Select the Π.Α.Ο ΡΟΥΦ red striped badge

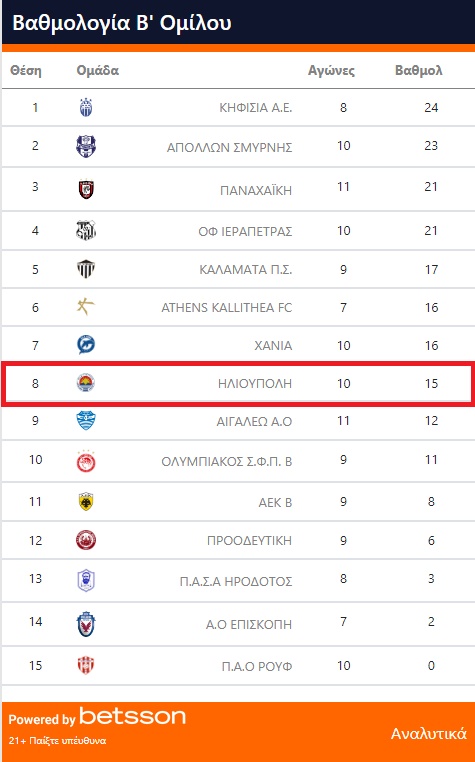click(x=86, y=665)
